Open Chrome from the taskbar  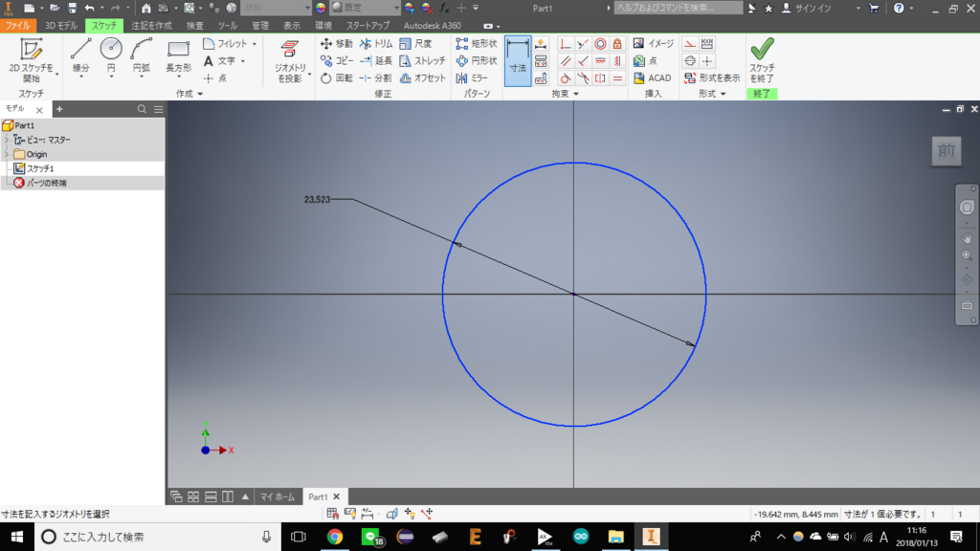pos(335,537)
